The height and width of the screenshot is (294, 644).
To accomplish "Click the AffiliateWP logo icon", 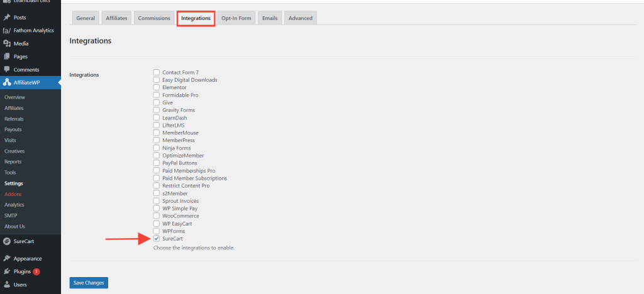I will tap(6, 82).
